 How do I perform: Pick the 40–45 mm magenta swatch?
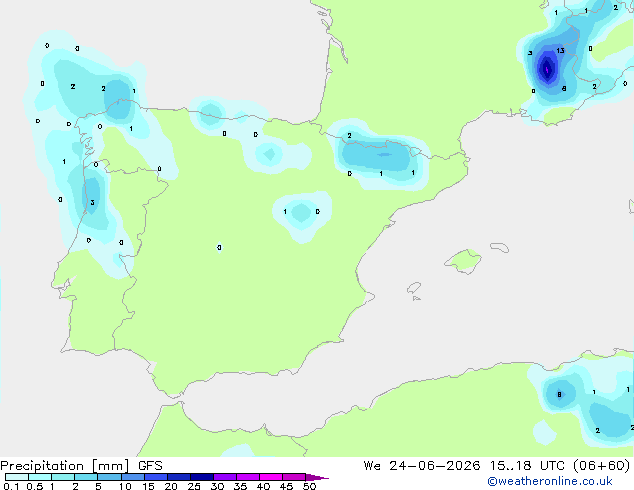click(271, 477)
